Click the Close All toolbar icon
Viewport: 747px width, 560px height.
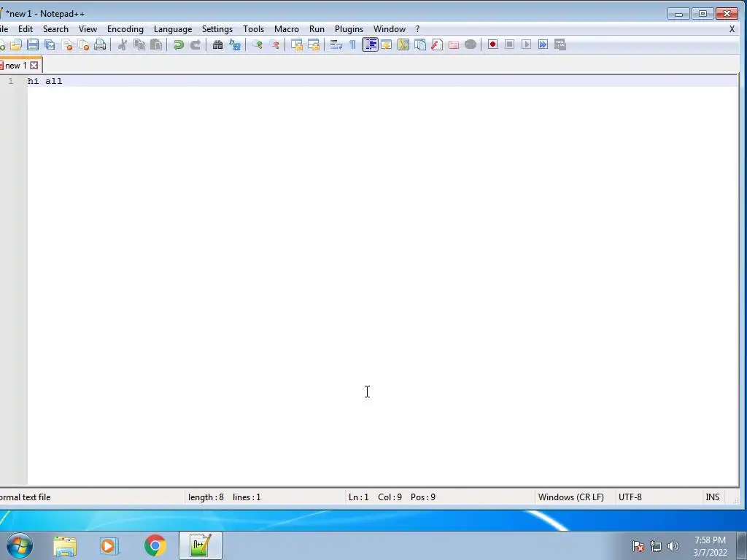click(83, 44)
